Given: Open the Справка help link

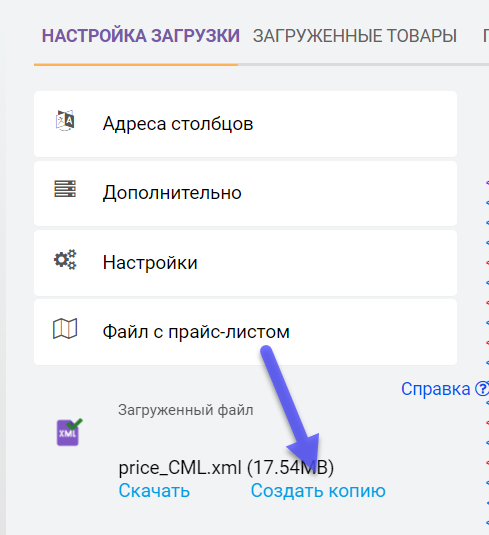Looking at the screenshot, I should [435, 389].
